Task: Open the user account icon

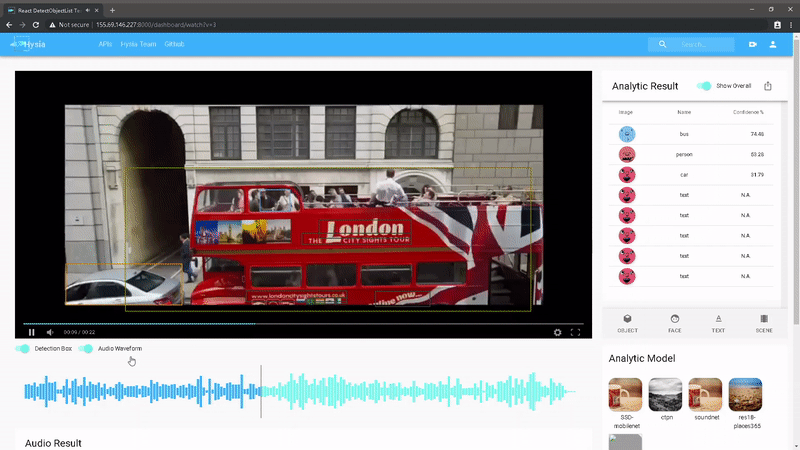Action: [773, 44]
